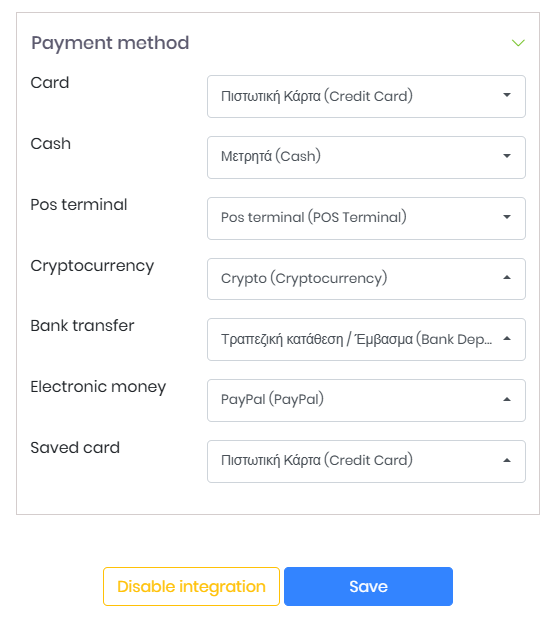Screen dimensions: 554x617
Task: Click the arrow icon in Card dropdown
Action: tap(507, 95)
